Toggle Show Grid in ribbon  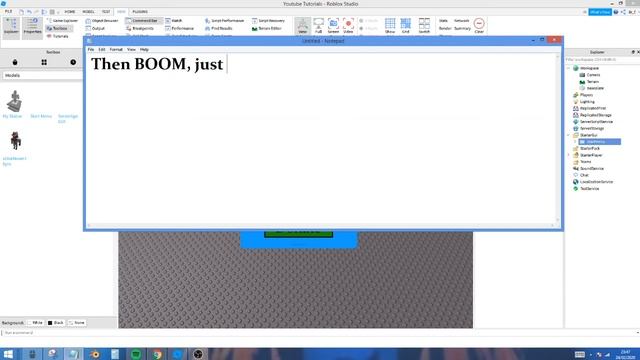click(x=390, y=26)
